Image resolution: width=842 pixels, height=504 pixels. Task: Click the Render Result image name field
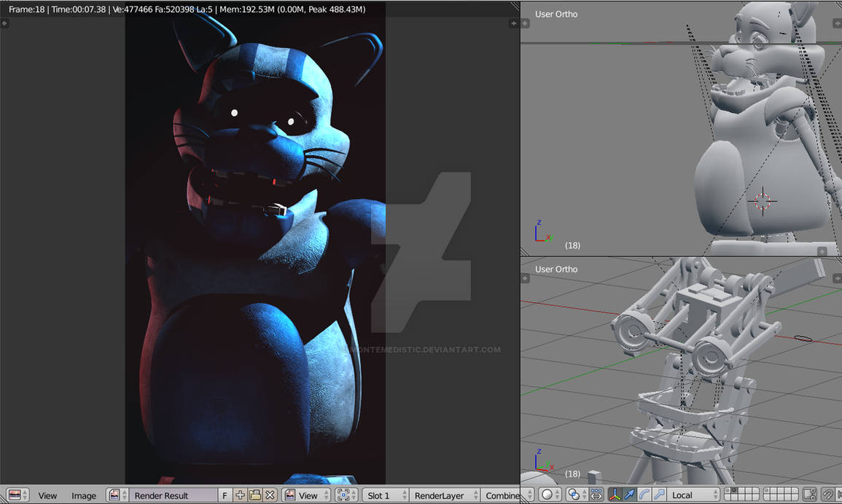[x=173, y=495]
